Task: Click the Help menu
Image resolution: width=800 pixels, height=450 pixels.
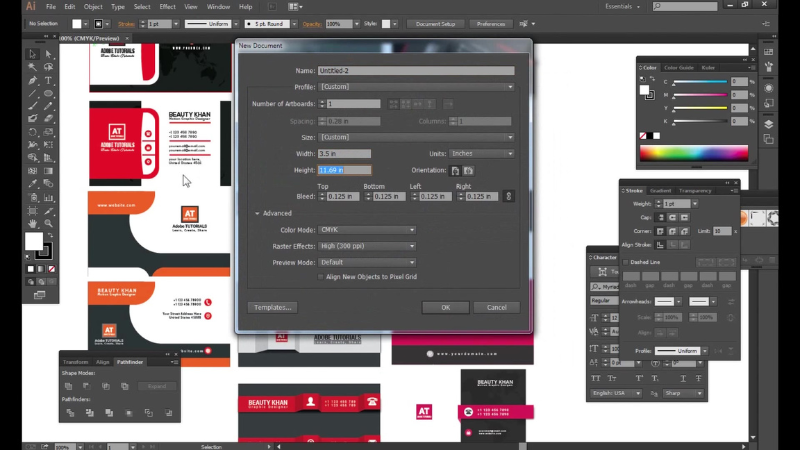Action: pos(245,7)
